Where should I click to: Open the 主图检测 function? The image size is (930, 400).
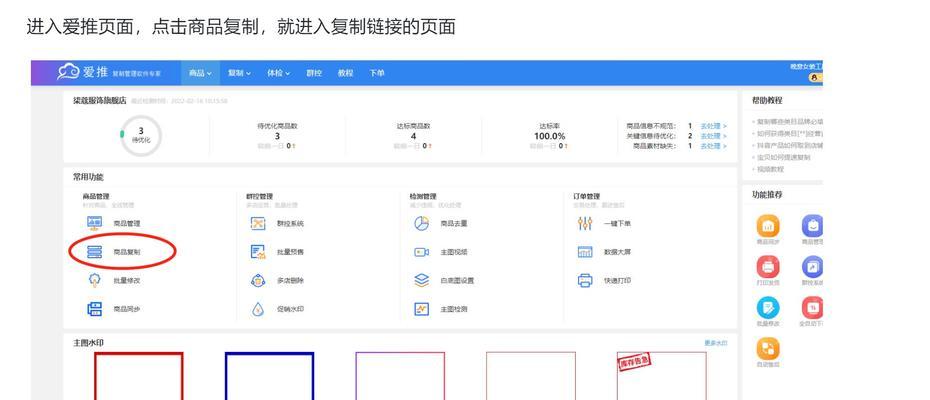click(x=441, y=309)
